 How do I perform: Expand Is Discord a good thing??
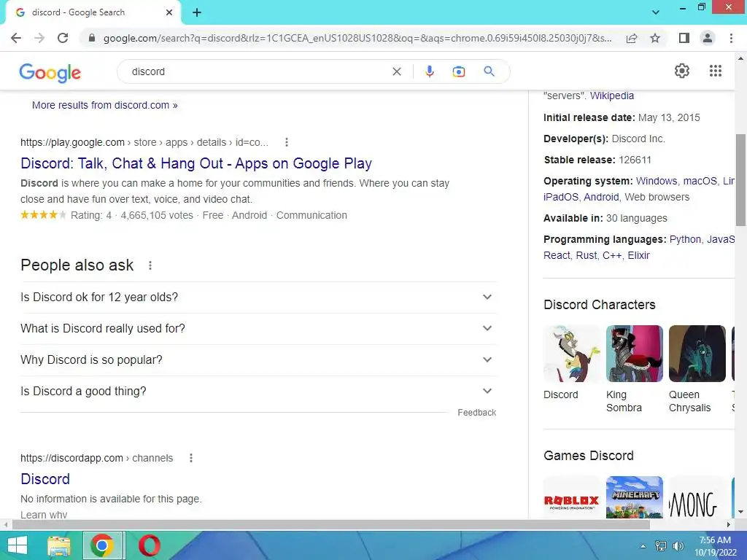point(258,392)
